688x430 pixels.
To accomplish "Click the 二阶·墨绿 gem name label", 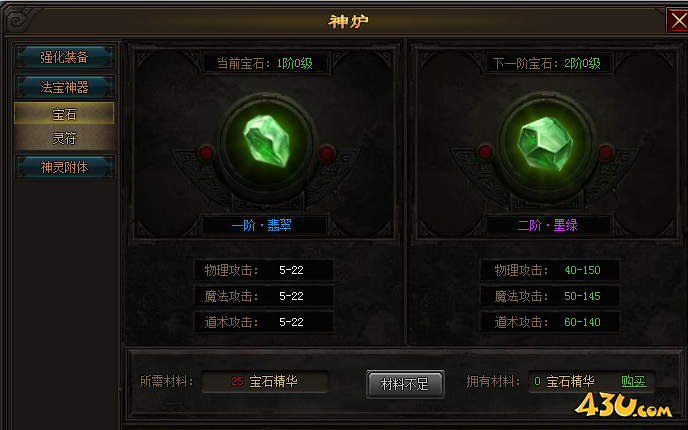I will pos(547,226).
